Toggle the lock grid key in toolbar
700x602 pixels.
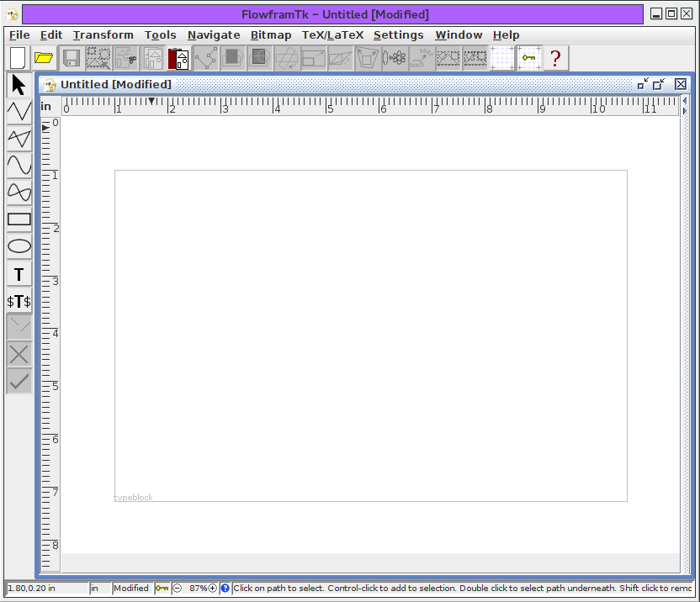tap(528, 58)
